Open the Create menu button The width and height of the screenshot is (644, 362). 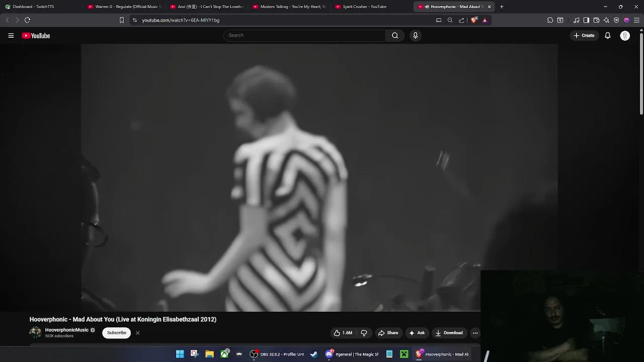(584, 36)
